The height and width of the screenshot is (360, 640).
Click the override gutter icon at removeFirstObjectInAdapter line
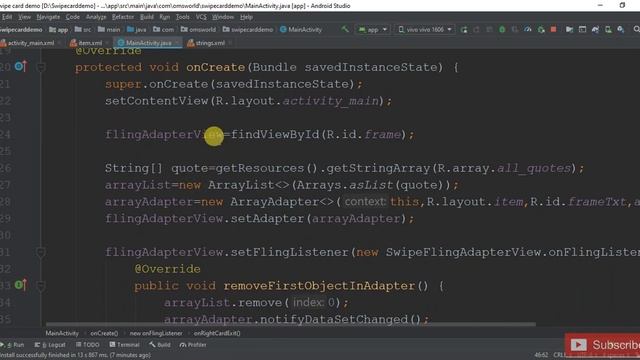coord(21,285)
